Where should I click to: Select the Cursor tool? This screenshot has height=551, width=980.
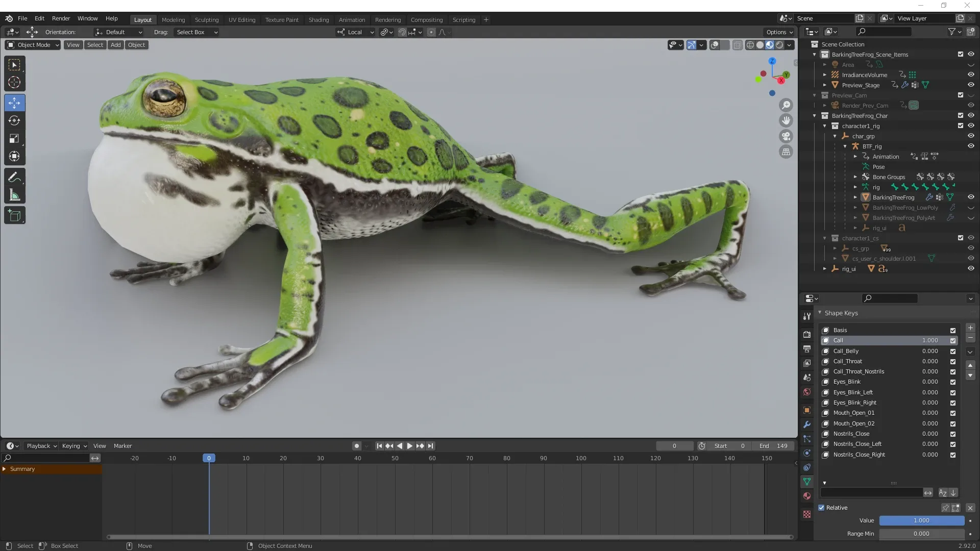pyautogui.click(x=14, y=83)
